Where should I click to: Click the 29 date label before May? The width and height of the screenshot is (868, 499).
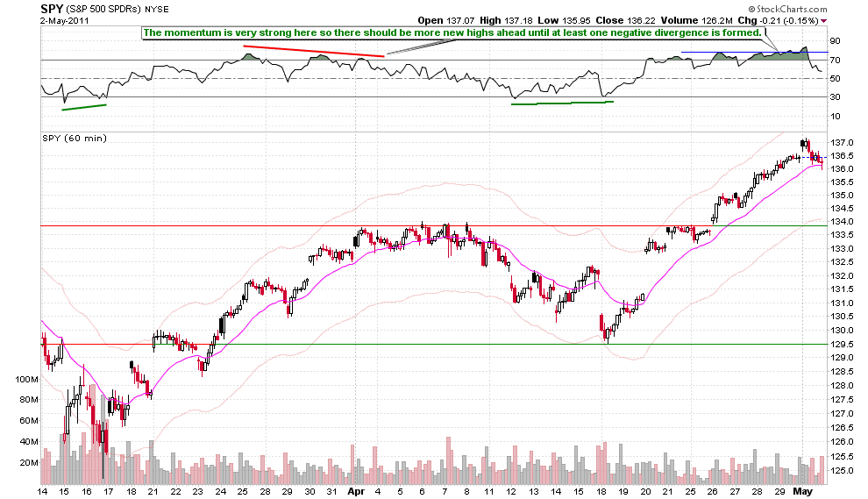coord(779,491)
